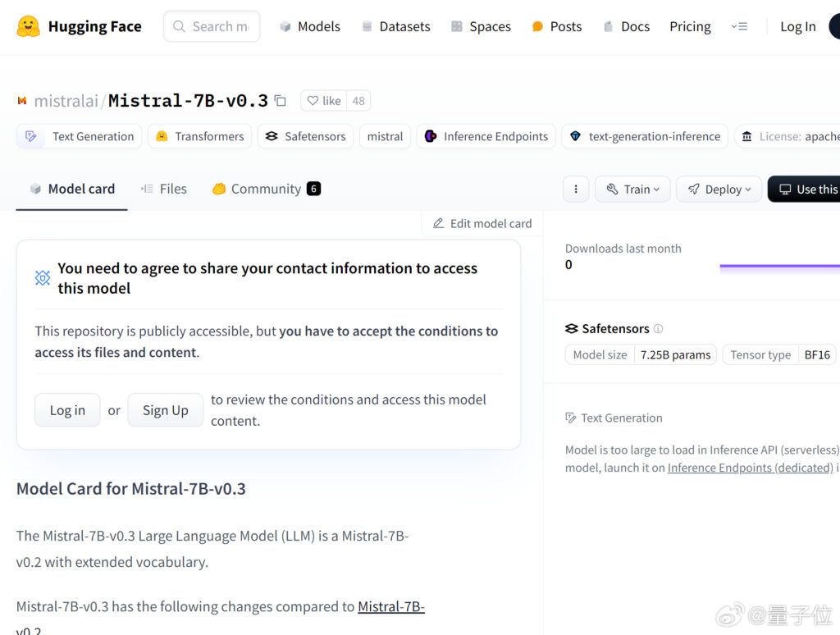Click Log In in the top navigation
This screenshot has height=635, width=840.
pos(797,26)
